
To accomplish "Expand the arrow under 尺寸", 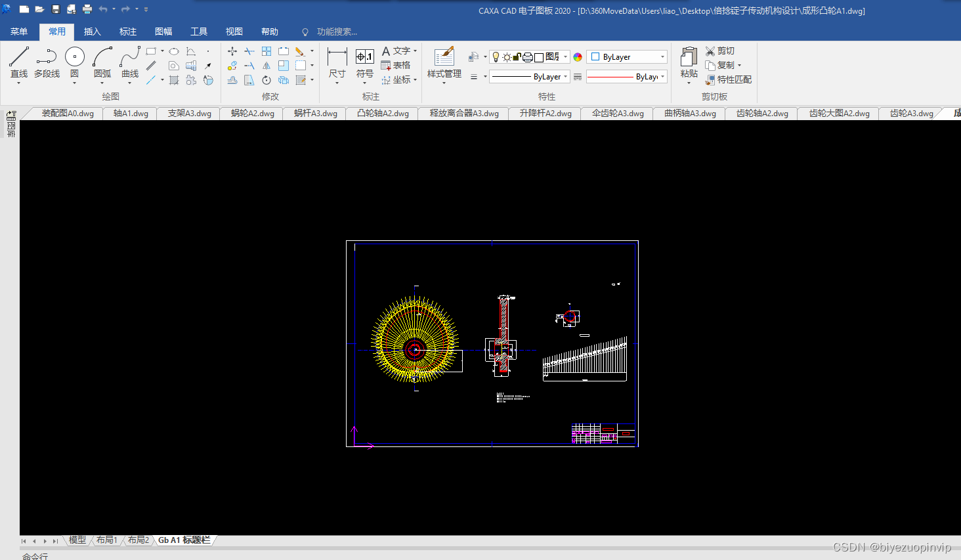I will pos(337,83).
